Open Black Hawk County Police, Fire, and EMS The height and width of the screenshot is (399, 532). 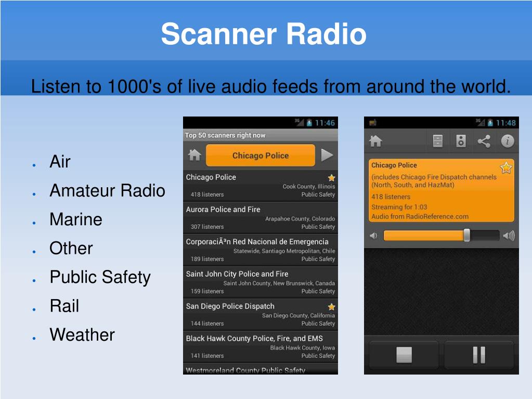coord(261,347)
